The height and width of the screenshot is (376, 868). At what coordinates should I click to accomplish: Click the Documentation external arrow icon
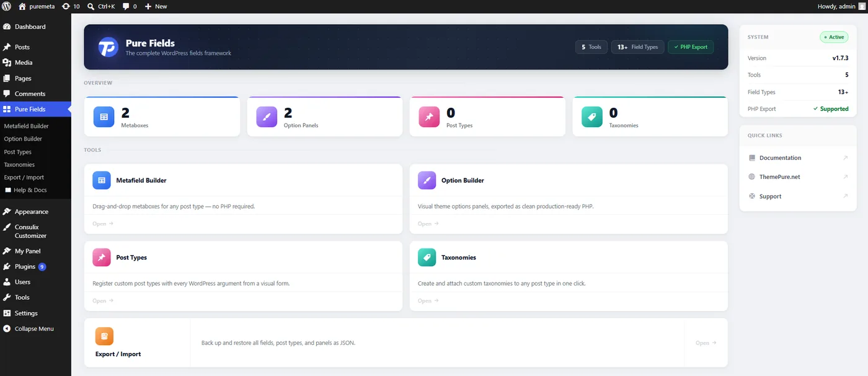click(845, 158)
